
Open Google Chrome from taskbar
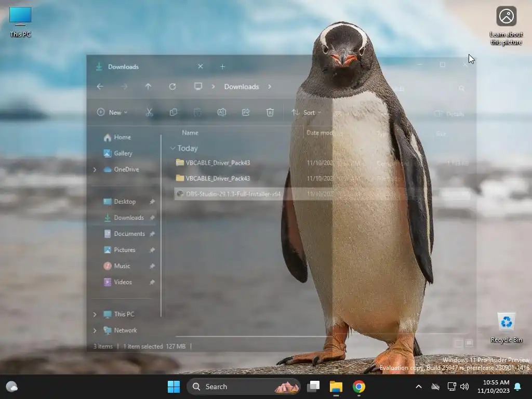coord(358,387)
